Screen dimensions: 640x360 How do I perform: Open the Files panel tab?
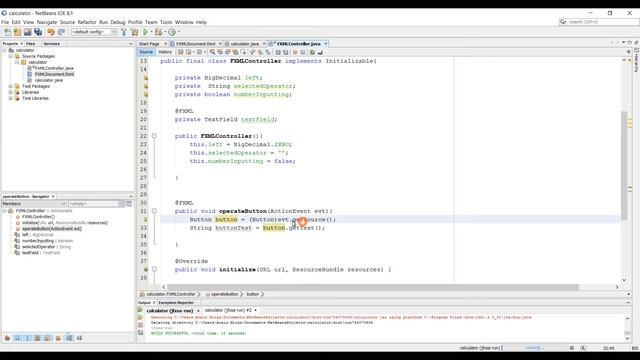(x=31, y=44)
